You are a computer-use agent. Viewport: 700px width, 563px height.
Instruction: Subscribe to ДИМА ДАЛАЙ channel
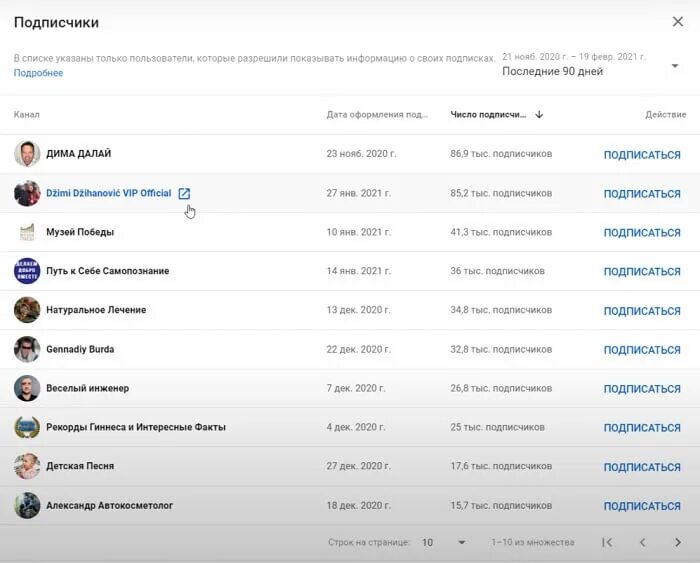point(642,155)
